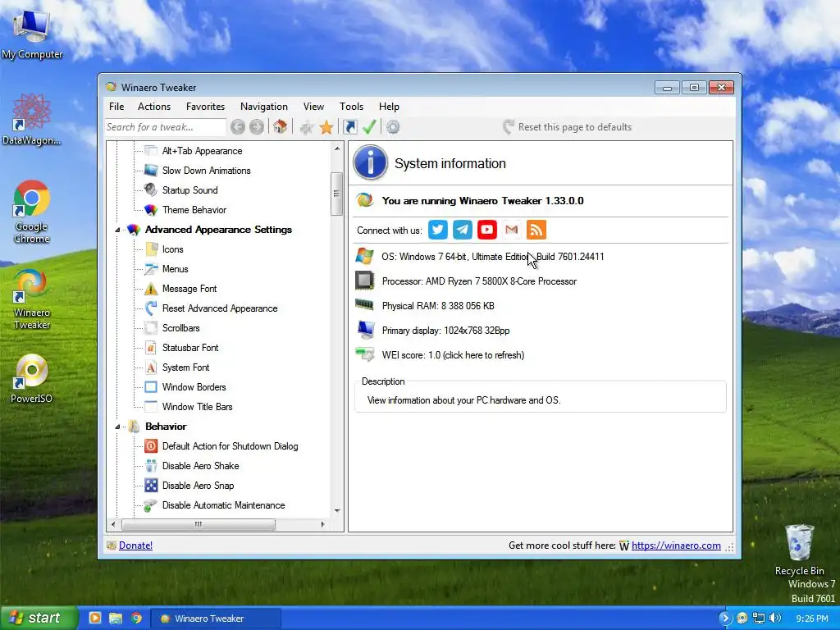Open Winaero's YouTube channel icon

point(487,230)
